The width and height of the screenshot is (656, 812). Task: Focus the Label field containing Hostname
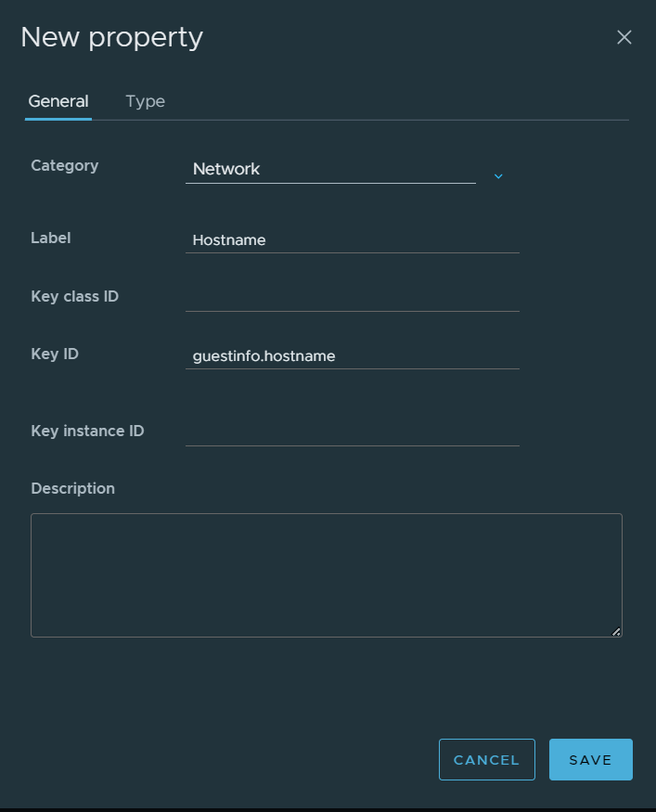tap(352, 240)
